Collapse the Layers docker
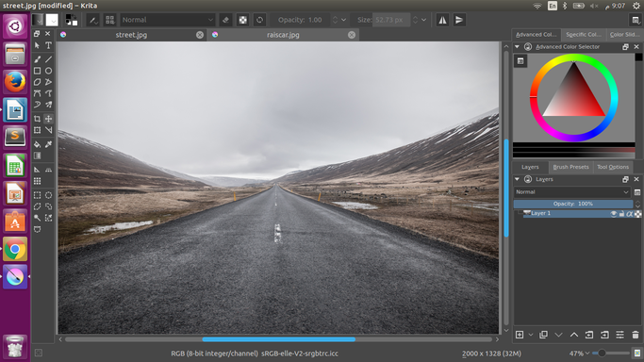This screenshot has width=644, height=362. pos(517,179)
